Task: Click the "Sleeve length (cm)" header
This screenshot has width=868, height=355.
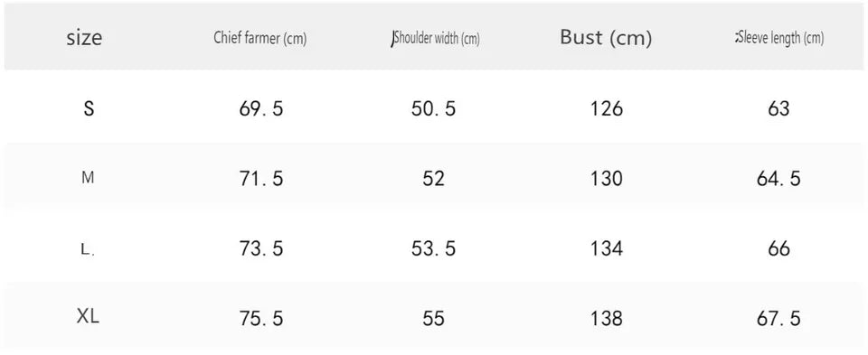Action: click(779, 38)
